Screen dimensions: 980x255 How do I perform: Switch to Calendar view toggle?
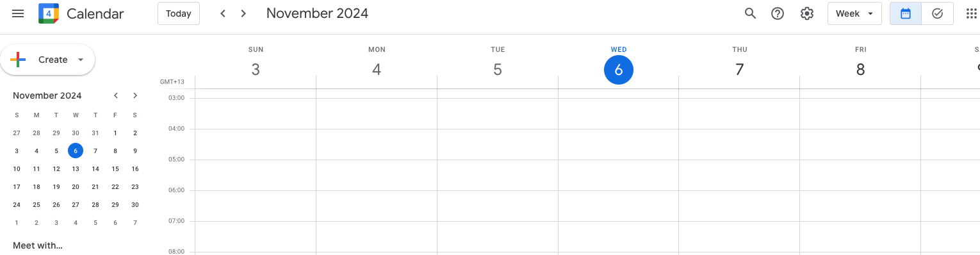[906, 13]
